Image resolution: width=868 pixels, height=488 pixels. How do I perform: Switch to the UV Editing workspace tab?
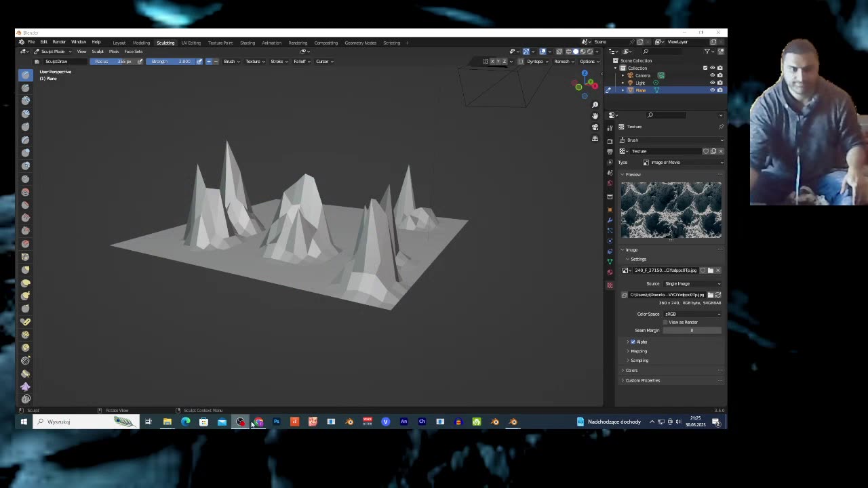(x=191, y=43)
